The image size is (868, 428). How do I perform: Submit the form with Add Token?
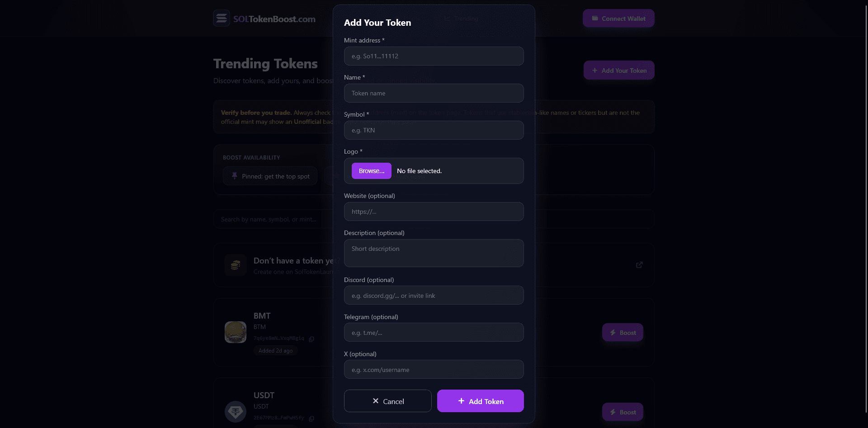pyautogui.click(x=480, y=401)
